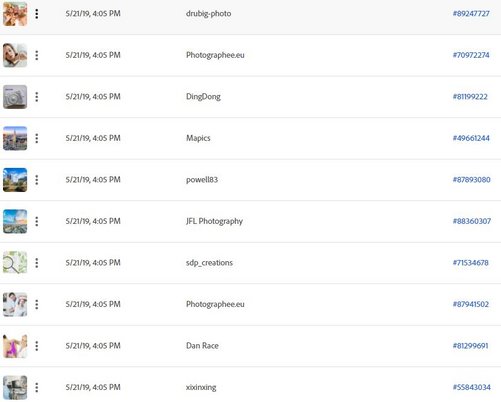Follow the #81199222 asset link
Viewport: 501px width, 402px height.
[470, 97]
